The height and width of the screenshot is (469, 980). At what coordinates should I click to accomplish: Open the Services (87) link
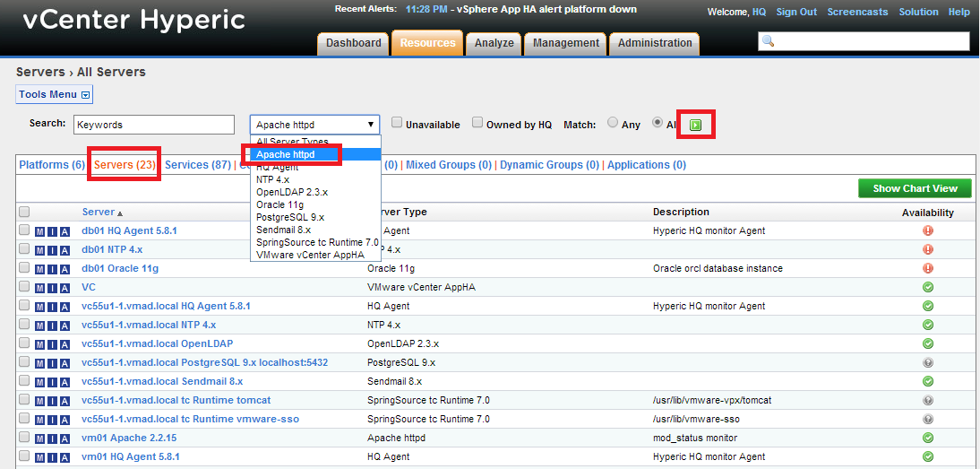click(x=198, y=165)
